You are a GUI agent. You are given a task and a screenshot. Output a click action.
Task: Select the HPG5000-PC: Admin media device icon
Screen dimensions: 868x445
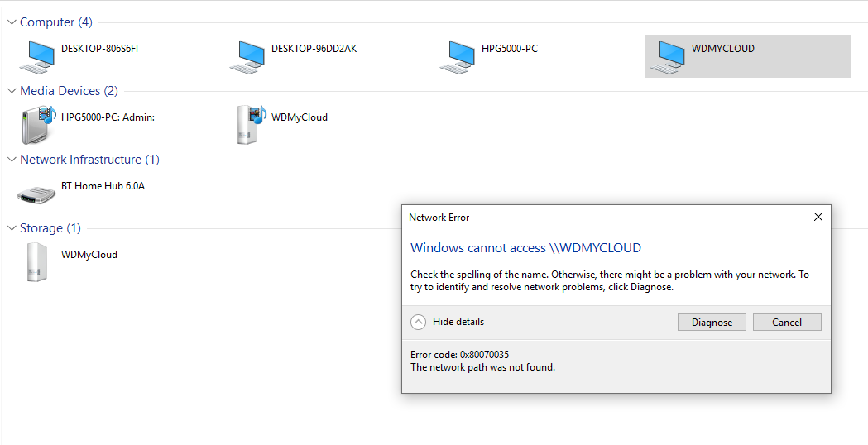coord(38,125)
